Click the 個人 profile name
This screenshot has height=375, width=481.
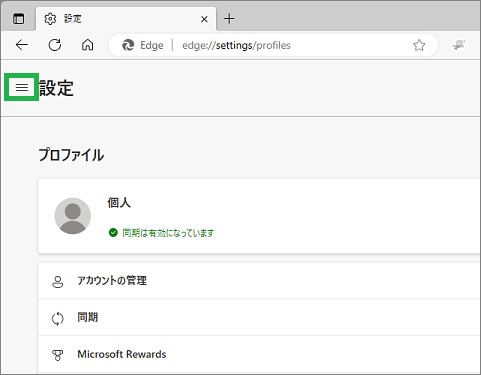119,202
